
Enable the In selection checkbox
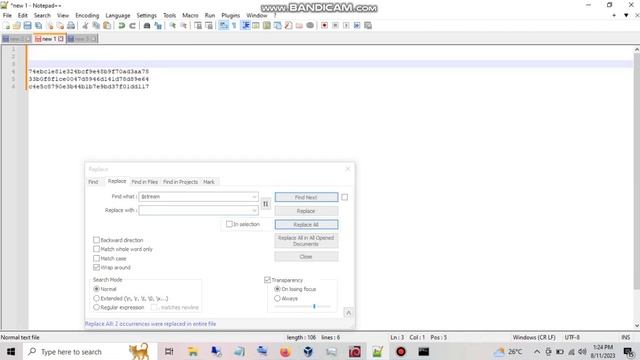(229, 224)
